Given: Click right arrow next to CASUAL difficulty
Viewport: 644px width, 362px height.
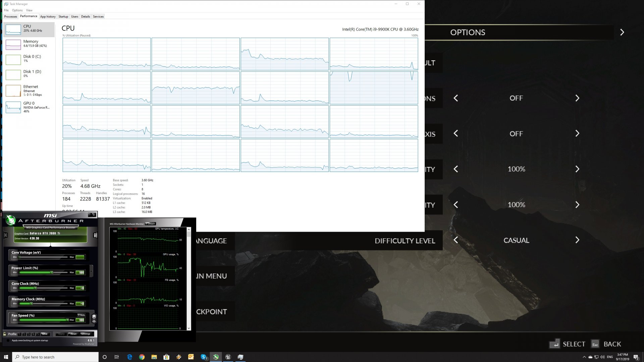Looking at the screenshot, I should pyautogui.click(x=577, y=240).
